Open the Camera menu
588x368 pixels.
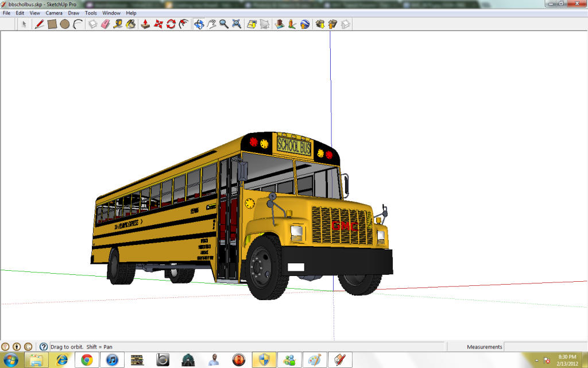54,13
